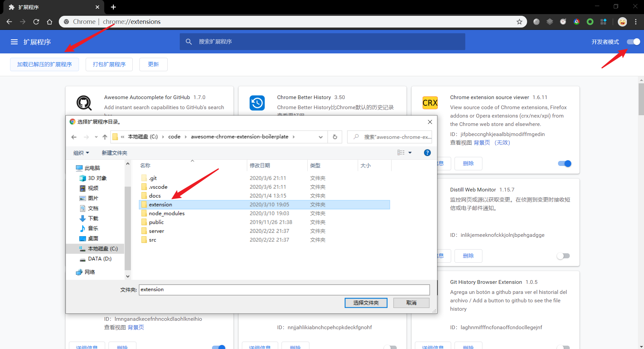Toggle the Distill Web Monitor switch
The height and width of the screenshot is (349, 644).
[563, 256]
